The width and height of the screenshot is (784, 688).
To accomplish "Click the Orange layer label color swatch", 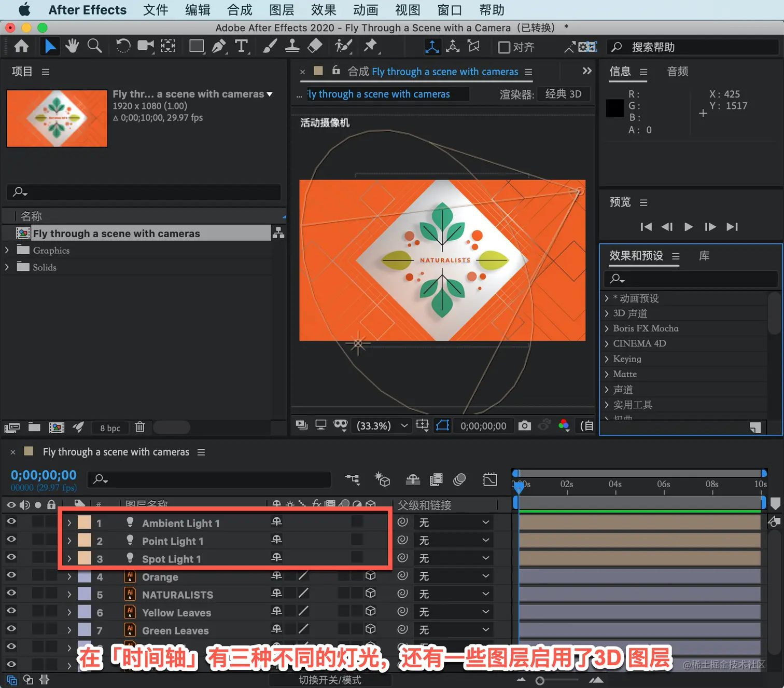I will point(85,576).
